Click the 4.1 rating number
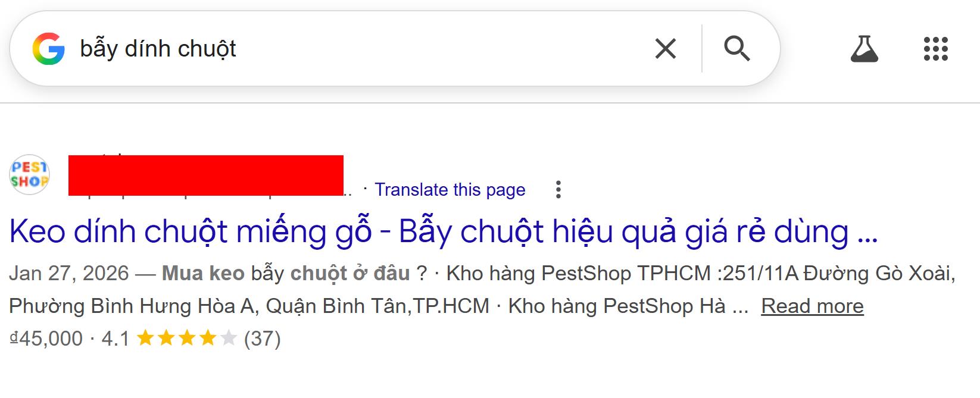Image resolution: width=980 pixels, height=398 pixels. click(x=116, y=339)
